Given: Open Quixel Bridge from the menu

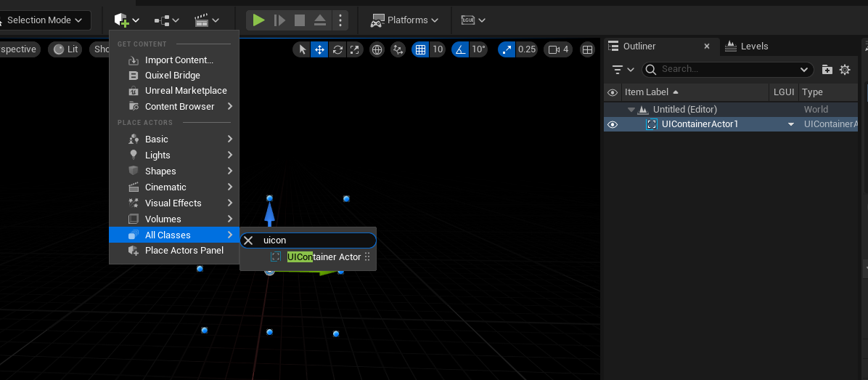Looking at the screenshot, I should tap(172, 75).
